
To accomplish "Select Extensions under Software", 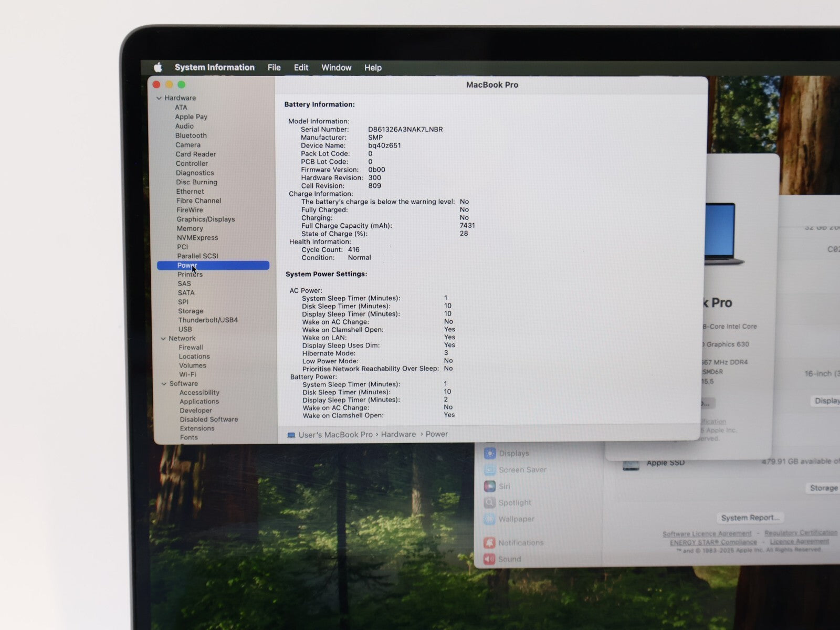I will pos(197,428).
